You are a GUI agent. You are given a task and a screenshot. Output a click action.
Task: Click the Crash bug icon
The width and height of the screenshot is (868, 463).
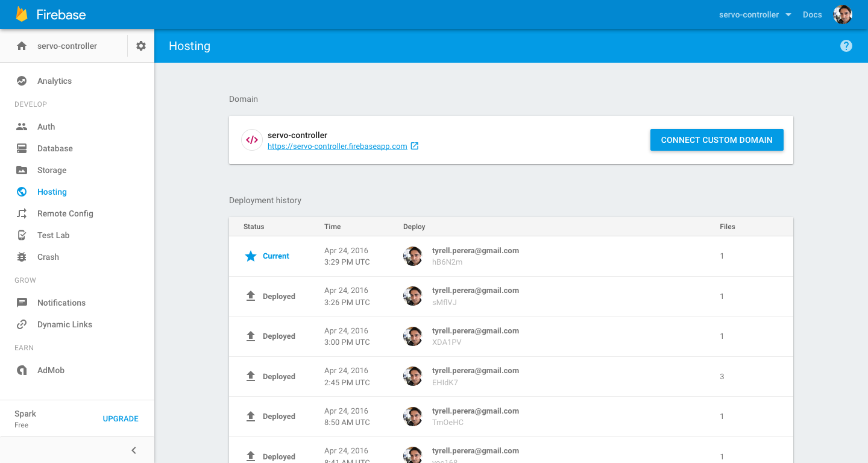pos(22,257)
